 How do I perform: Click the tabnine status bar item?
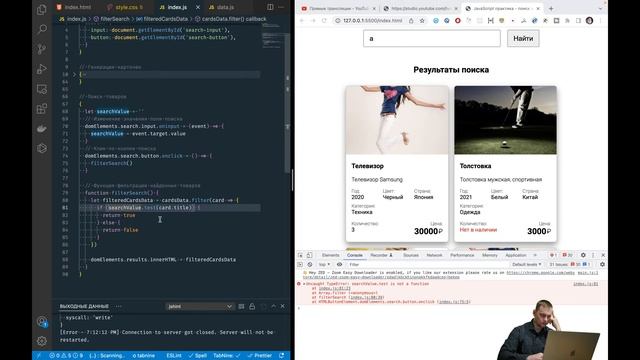point(144,356)
